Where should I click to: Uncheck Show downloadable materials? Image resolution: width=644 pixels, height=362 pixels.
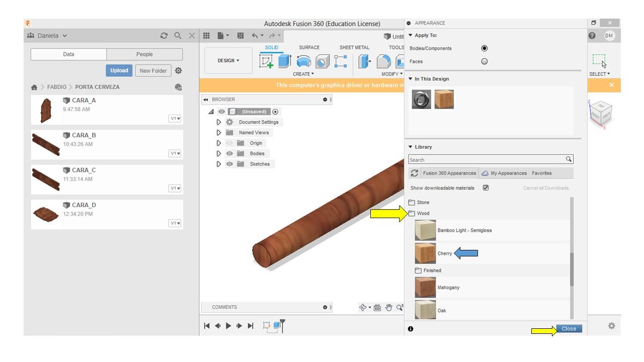pos(486,188)
